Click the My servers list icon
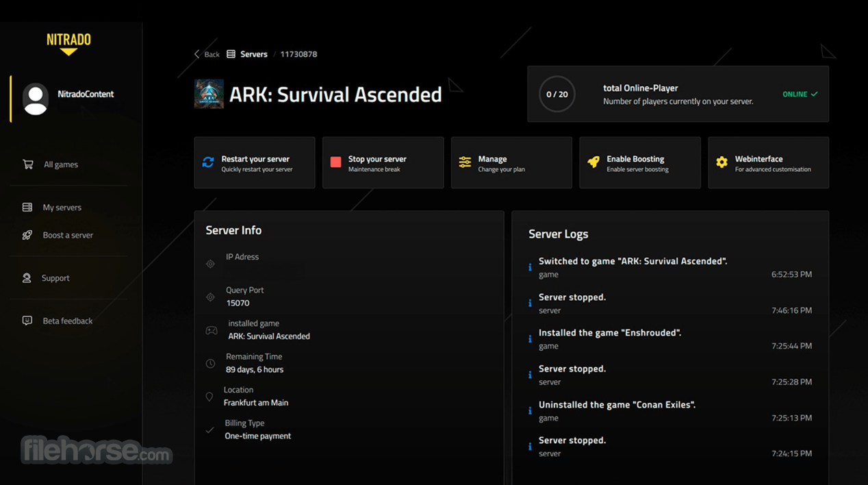Screen dimensions: 868x485 click(27, 207)
